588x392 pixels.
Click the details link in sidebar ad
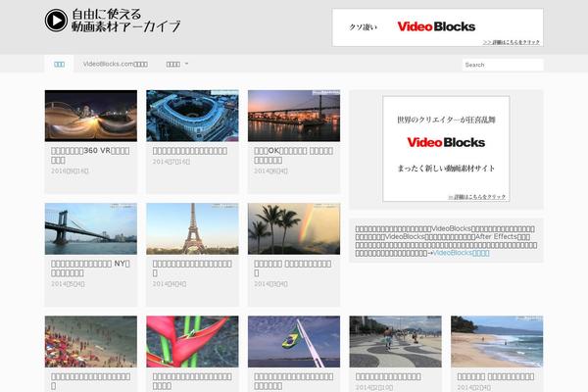point(477,197)
